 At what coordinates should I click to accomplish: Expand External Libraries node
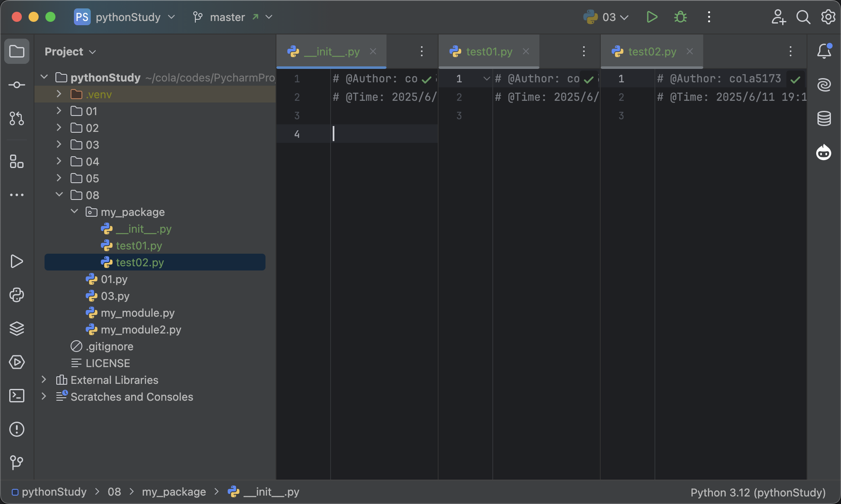click(x=44, y=379)
